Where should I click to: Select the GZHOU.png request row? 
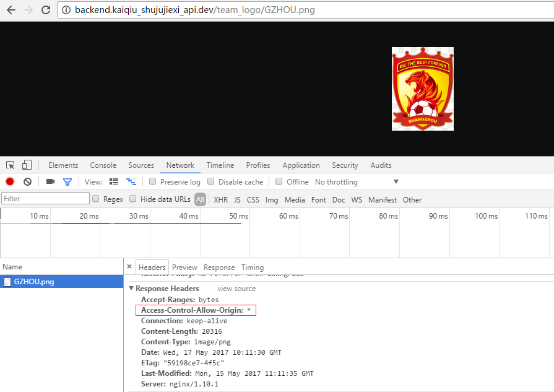tap(61, 282)
